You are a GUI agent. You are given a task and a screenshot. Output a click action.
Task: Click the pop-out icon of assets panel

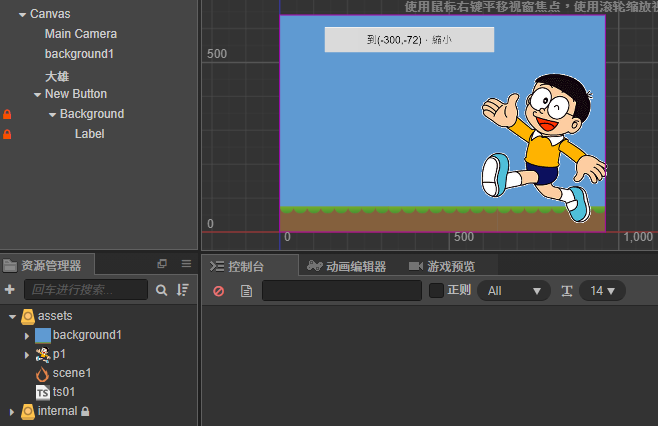pyautogui.click(x=162, y=264)
